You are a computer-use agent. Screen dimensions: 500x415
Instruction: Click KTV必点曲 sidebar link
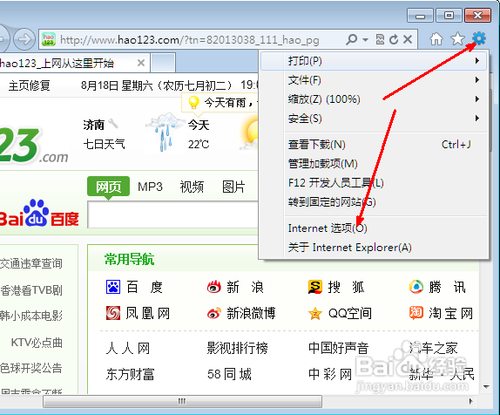[37, 342]
